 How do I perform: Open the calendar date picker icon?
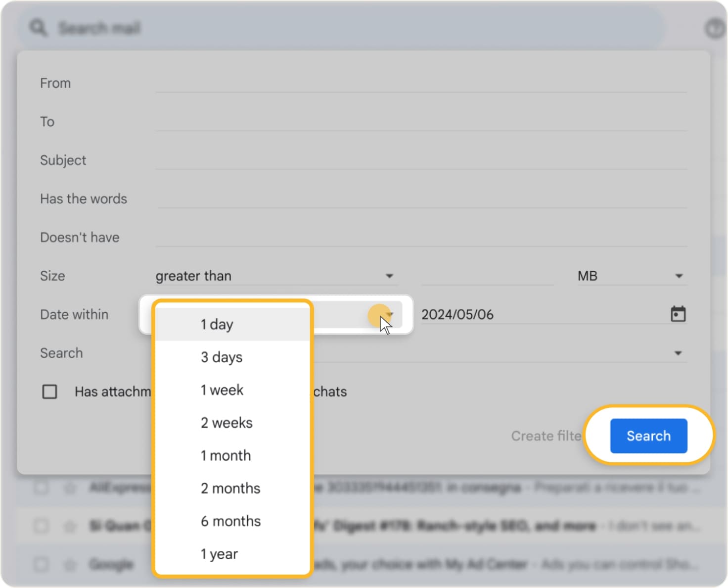click(678, 314)
